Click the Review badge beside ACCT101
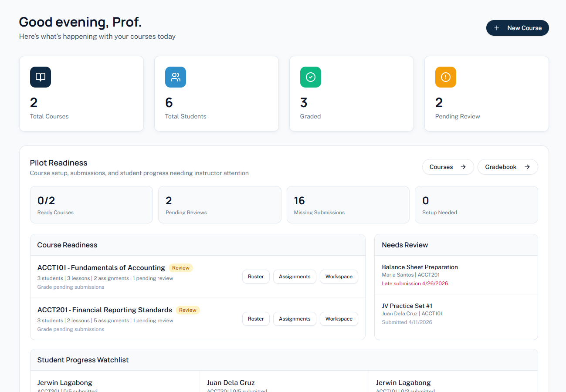 [181, 268]
